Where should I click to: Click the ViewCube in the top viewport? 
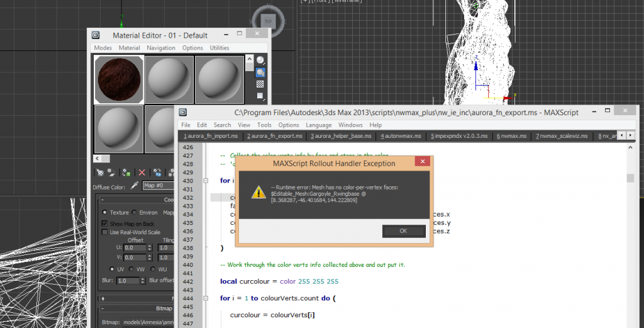(268, 21)
